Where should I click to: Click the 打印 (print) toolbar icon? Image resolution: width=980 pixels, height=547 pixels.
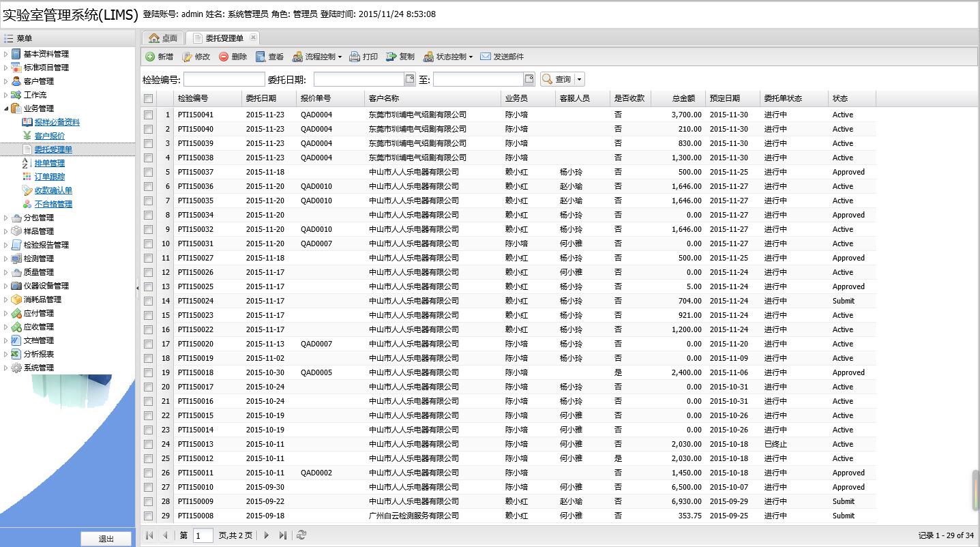tap(355, 57)
